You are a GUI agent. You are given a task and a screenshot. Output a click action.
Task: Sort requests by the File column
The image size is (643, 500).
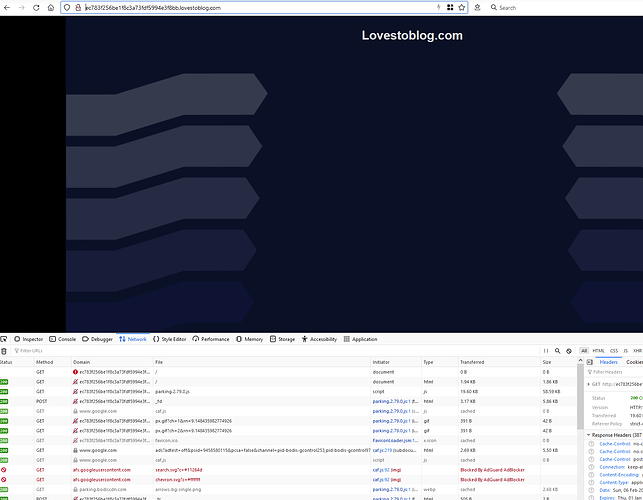262,362
